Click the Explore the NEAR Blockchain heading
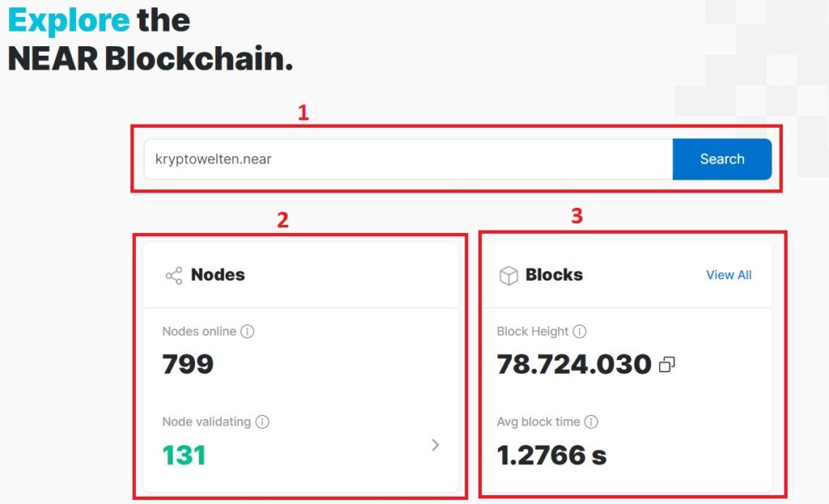 [150, 39]
